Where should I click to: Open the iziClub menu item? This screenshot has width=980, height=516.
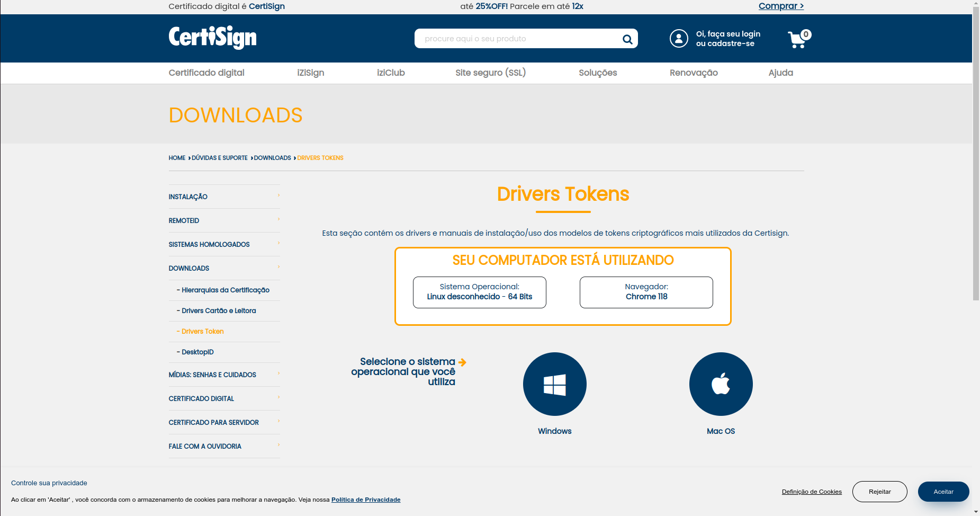[x=391, y=73]
